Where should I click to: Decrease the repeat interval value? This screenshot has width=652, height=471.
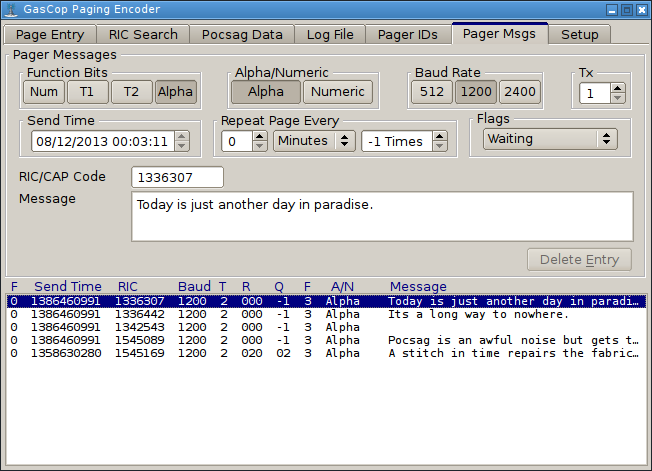pos(260,146)
